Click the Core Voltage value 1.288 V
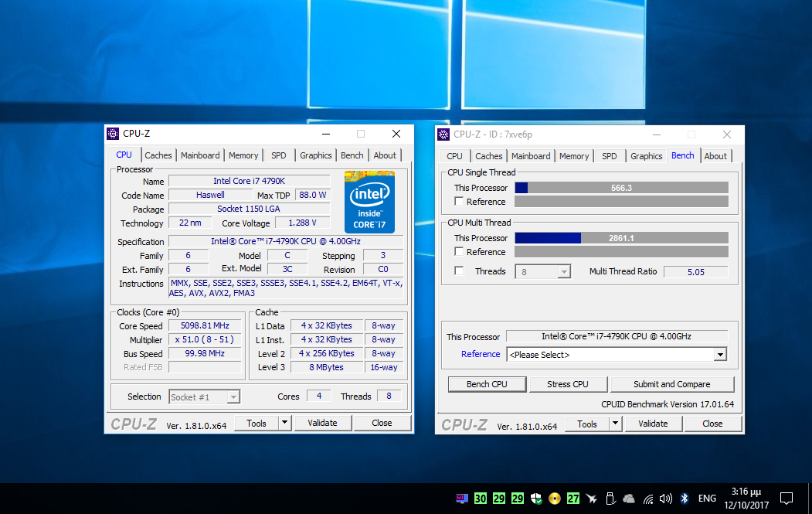The height and width of the screenshot is (514, 812). click(302, 223)
